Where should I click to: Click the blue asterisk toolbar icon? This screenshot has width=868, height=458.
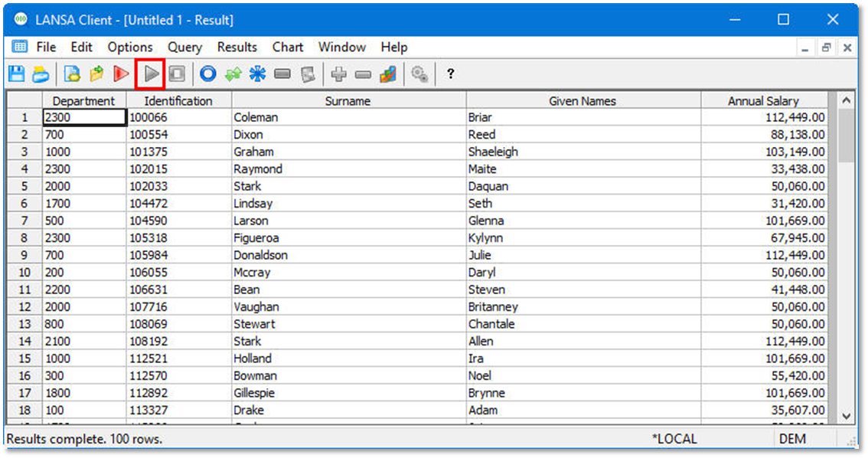(257, 74)
